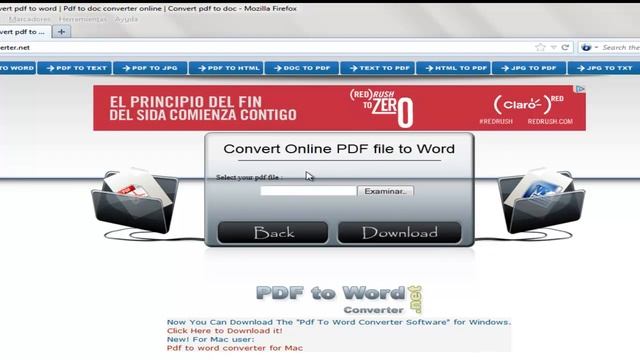
Task: Click the pdf file path input field
Action: click(x=308, y=191)
